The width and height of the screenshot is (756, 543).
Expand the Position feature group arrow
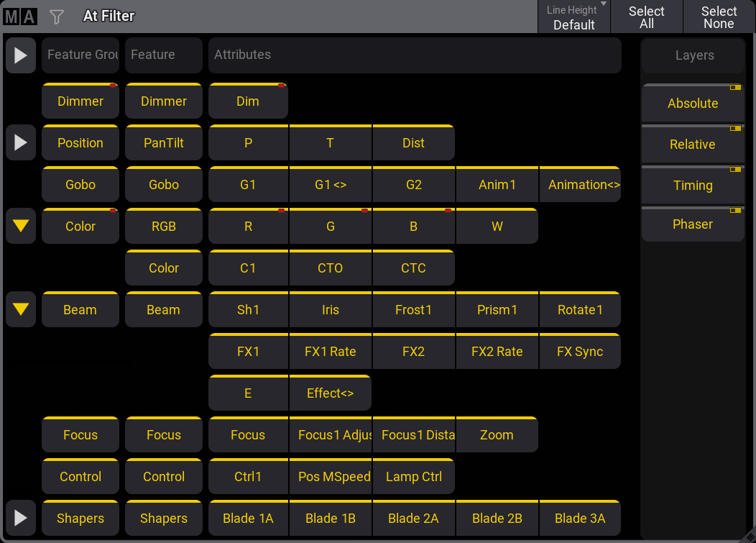21,143
